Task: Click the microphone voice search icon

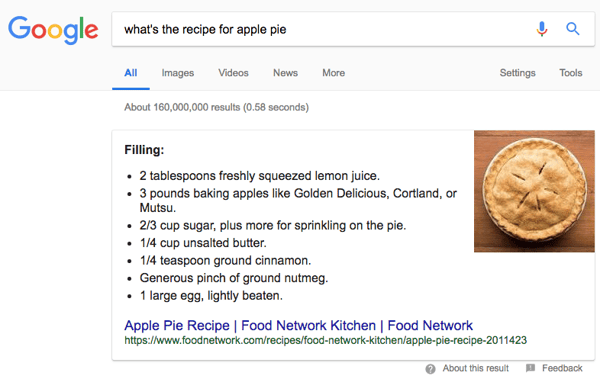Action: (x=541, y=29)
